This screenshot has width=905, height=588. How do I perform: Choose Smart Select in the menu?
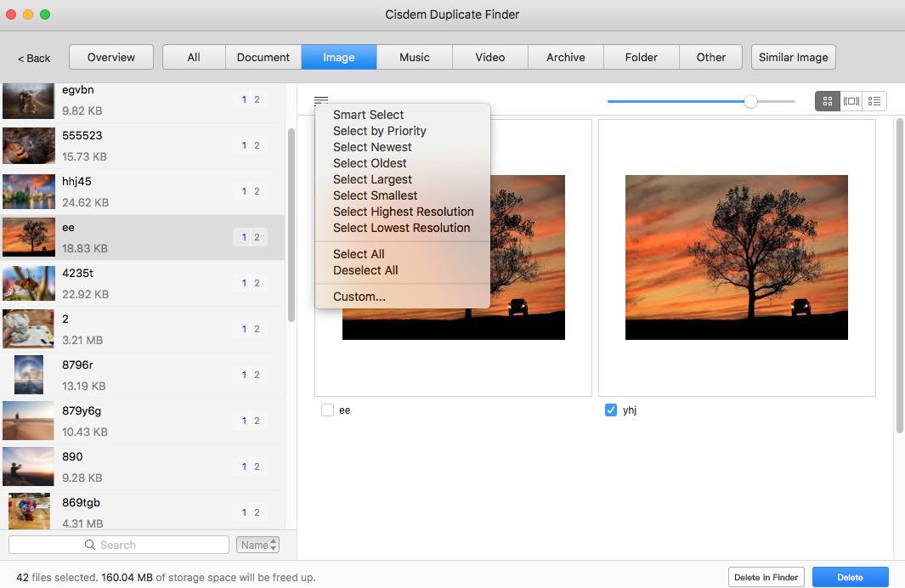pyautogui.click(x=368, y=115)
